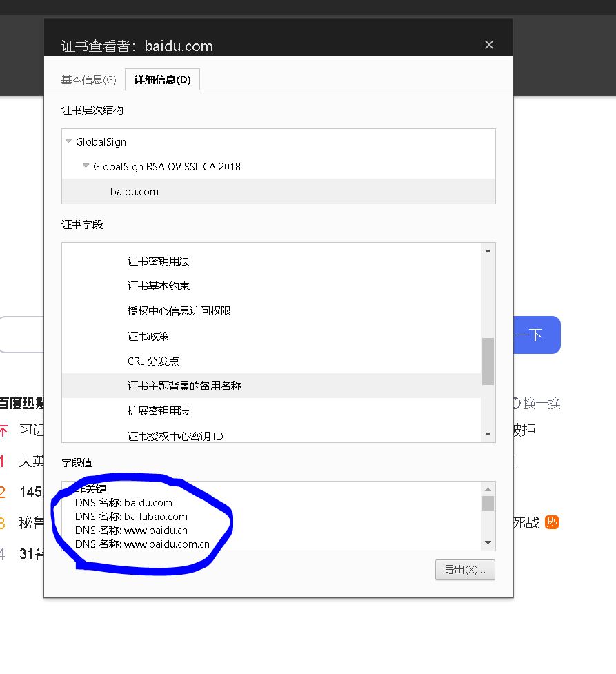Click DNS 名称: baidu.com value line

click(x=123, y=503)
